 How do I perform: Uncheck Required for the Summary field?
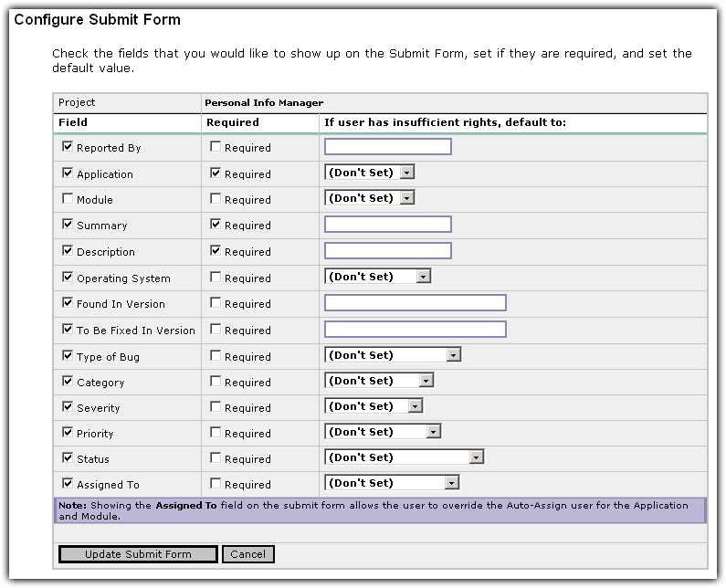[x=216, y=224]
